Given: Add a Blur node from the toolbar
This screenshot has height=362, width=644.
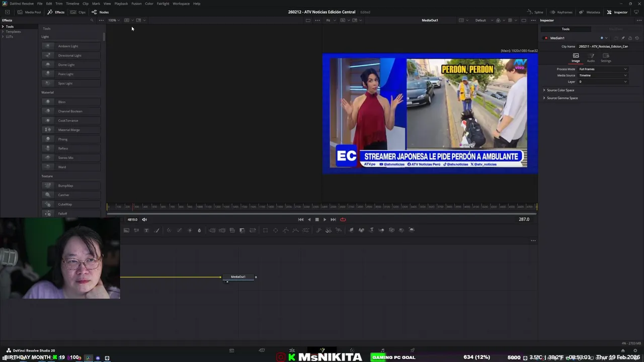Looking at the screenshot, I should pyautogui.click(x=199, y=230).
